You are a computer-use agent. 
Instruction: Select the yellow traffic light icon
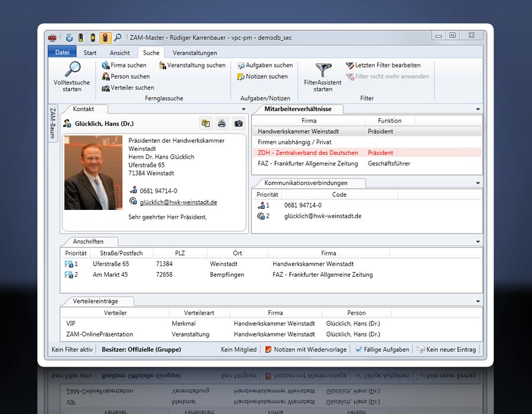(93, 38)
